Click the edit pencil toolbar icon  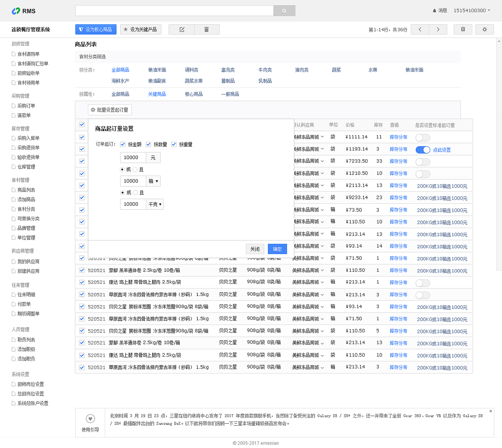pos(182,29)
